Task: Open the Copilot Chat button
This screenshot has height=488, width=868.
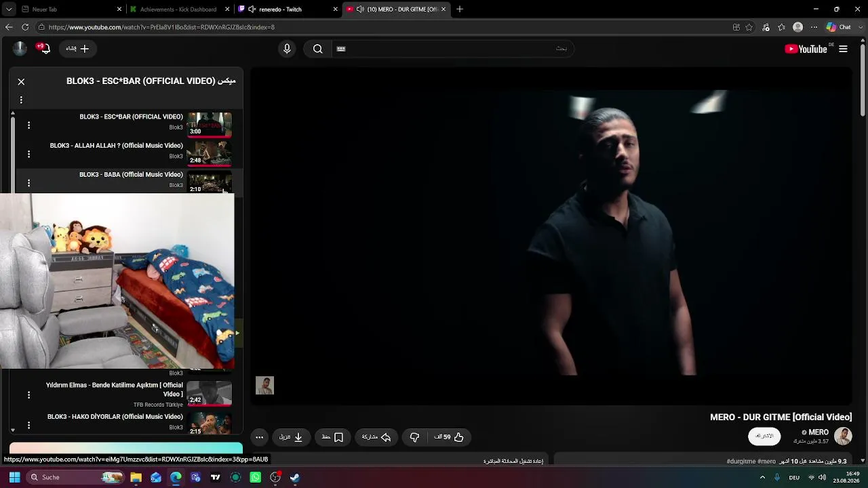Action: (839, 27)
